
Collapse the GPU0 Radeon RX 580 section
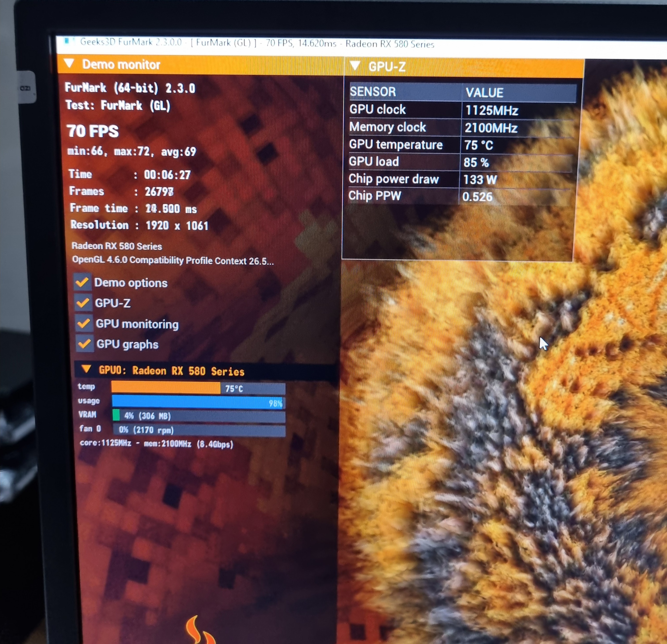coord(86,369)
